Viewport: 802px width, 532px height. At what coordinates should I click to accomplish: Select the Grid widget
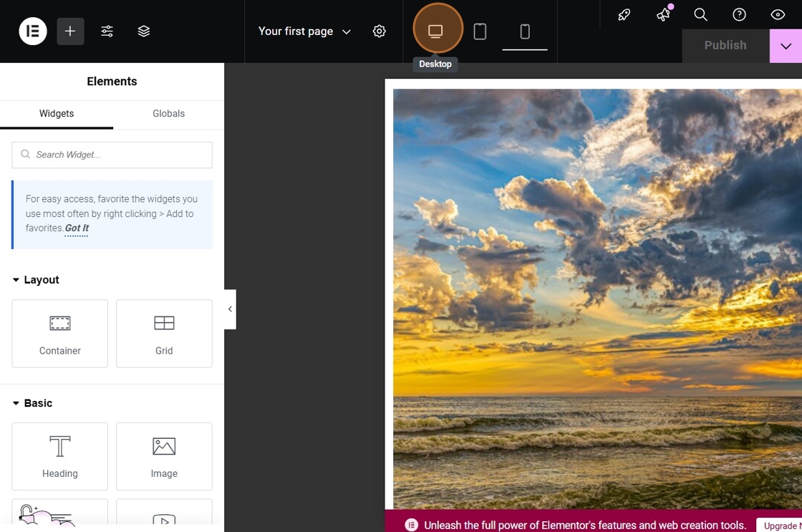(164, 334)
